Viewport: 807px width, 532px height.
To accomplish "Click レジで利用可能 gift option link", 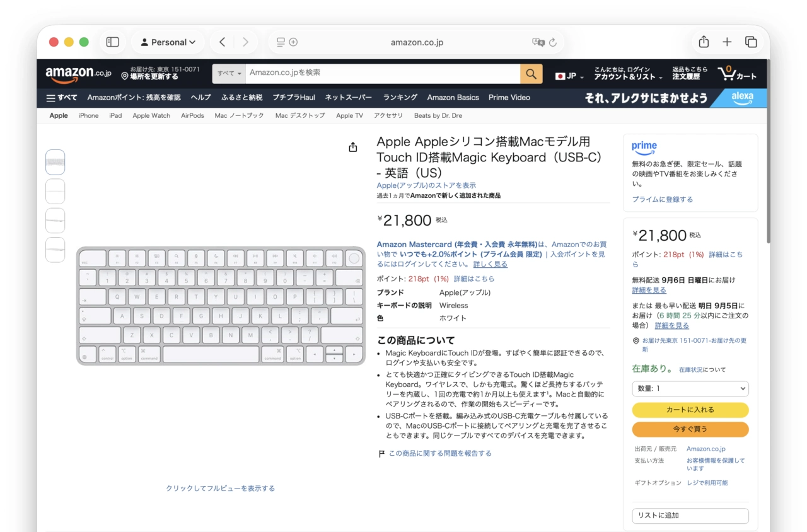I will (x=707, y=483).
